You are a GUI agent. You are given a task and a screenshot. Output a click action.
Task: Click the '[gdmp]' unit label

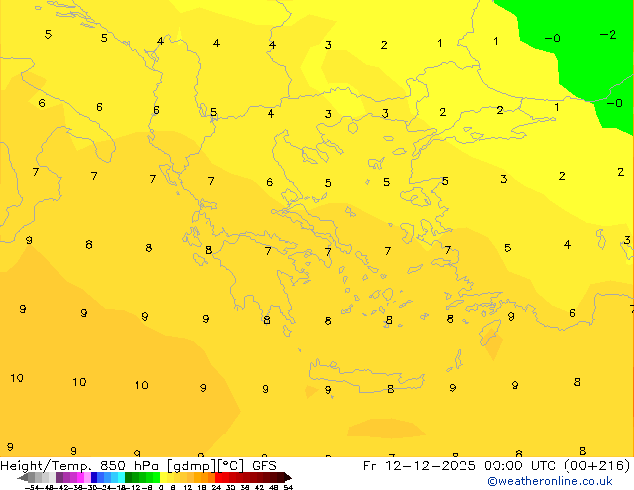tap(191, 466)
